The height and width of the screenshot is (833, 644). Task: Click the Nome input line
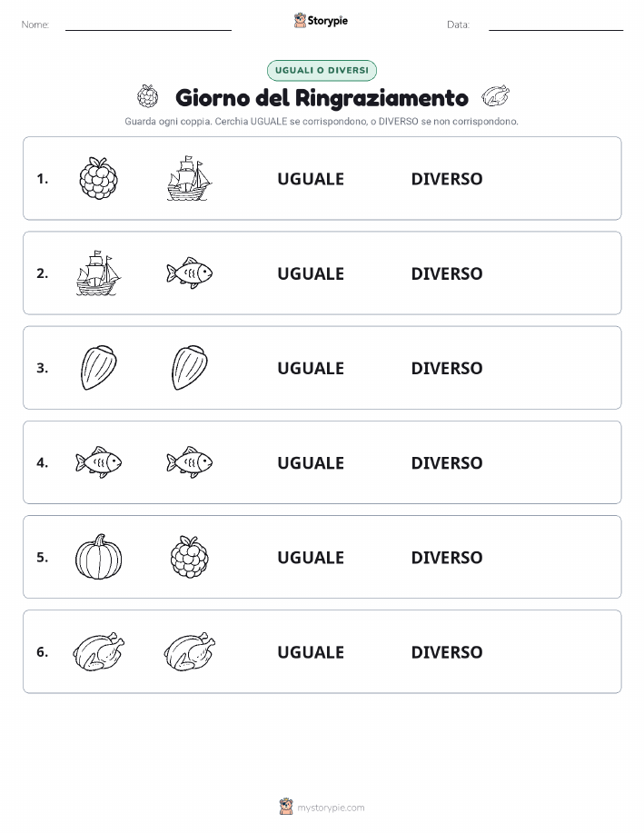[148, 25]
